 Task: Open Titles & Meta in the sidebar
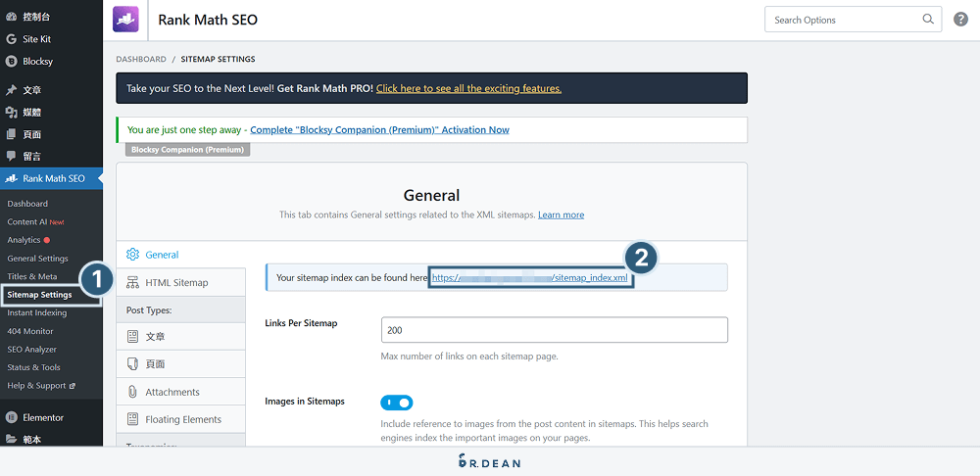pyautogui.click(x=32, y=276)
